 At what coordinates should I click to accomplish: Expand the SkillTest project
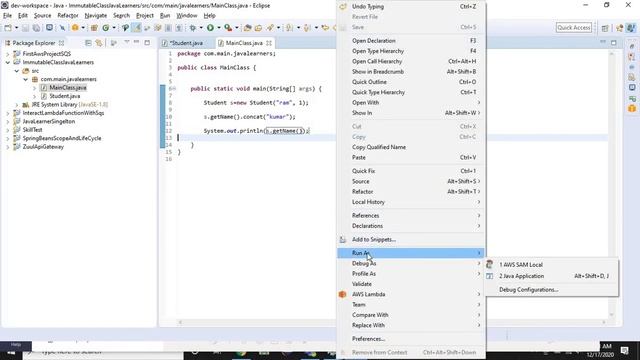(8, 130)
